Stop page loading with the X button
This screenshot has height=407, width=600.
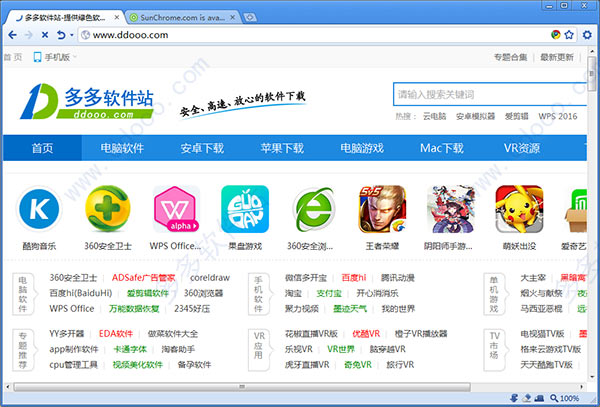(45, 35)
